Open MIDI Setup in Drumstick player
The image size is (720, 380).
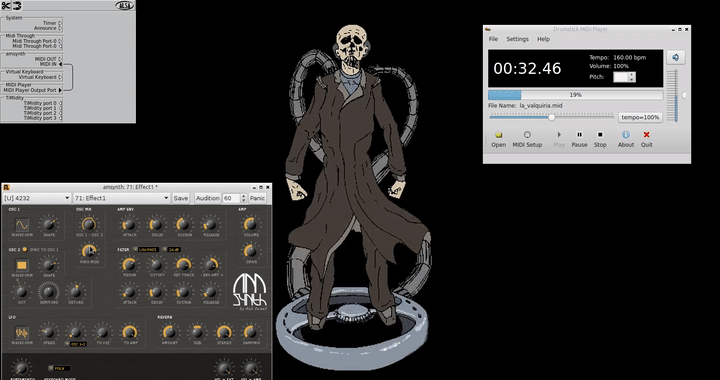(x=527, y=139)
